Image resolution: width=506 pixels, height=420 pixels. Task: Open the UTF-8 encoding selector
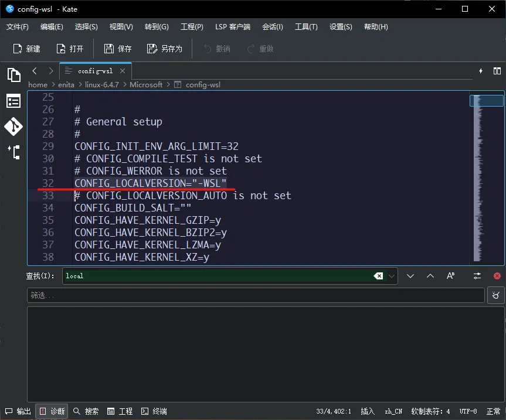[468, 411]
